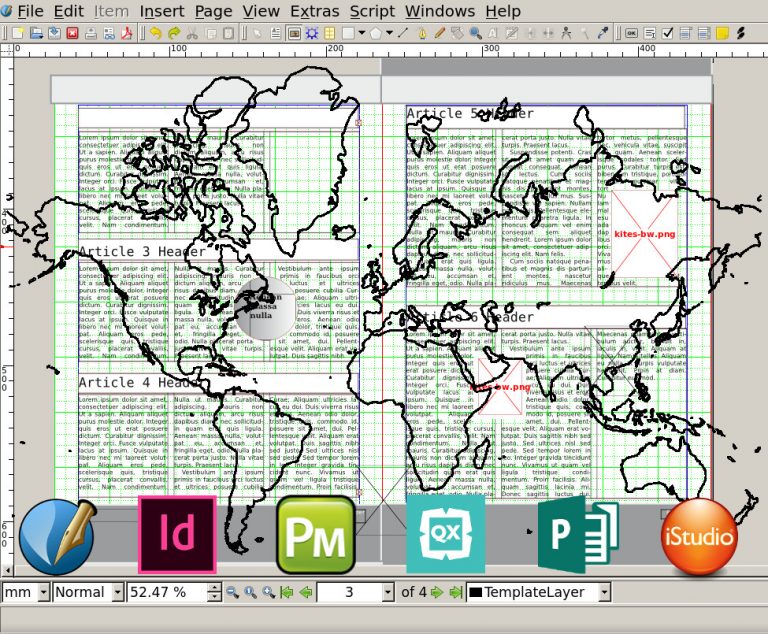This screenshot has height=634, width=768.
Task: Select the Copy Item Properties tool
Action: click(585, 33)
